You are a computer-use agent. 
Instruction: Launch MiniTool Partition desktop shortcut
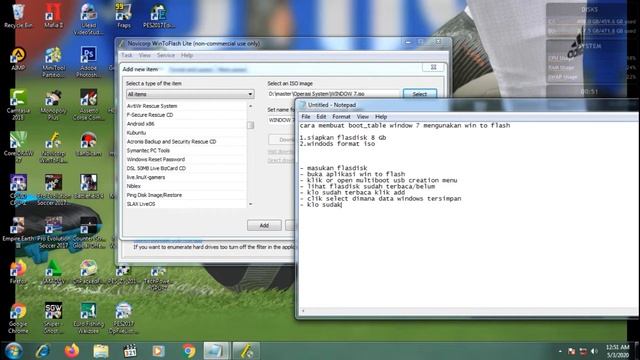pyautogui.click(x=53, y=62)
